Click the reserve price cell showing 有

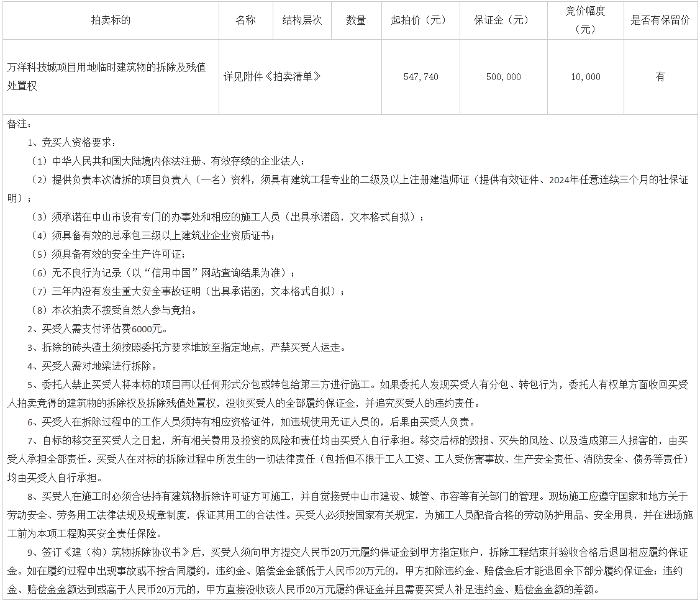[x=660, y=76]
